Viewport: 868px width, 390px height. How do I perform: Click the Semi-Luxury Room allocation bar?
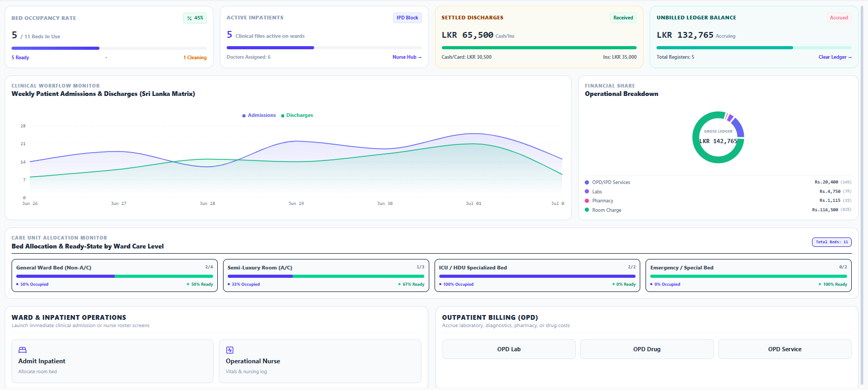(326, 276)
